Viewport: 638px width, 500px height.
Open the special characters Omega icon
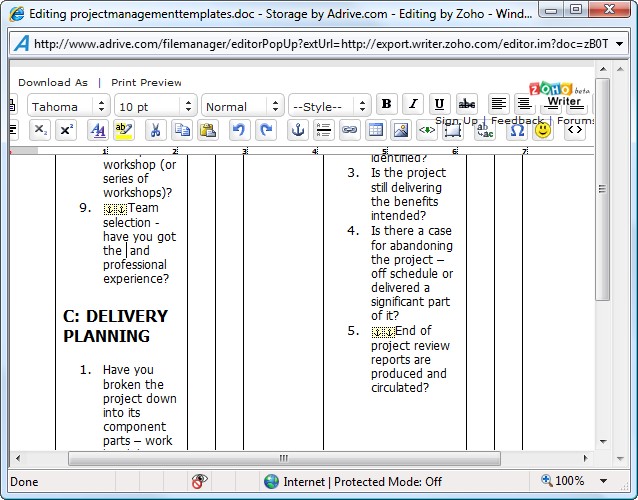click(517, 130)
